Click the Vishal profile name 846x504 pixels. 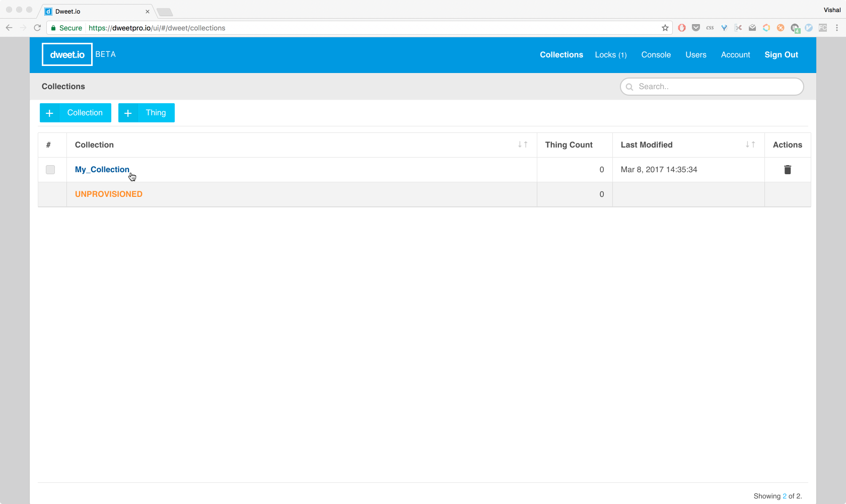point(832,10)
